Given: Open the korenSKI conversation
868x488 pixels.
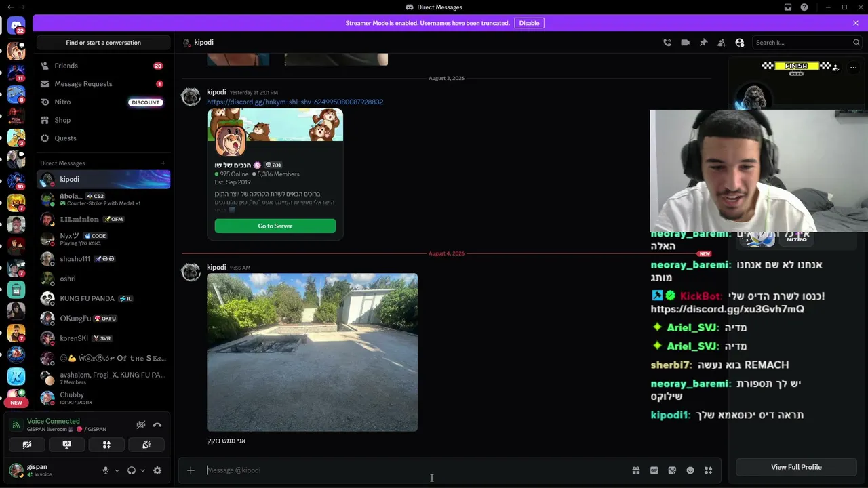Looking at the screenshot, I should coord(103,338).
